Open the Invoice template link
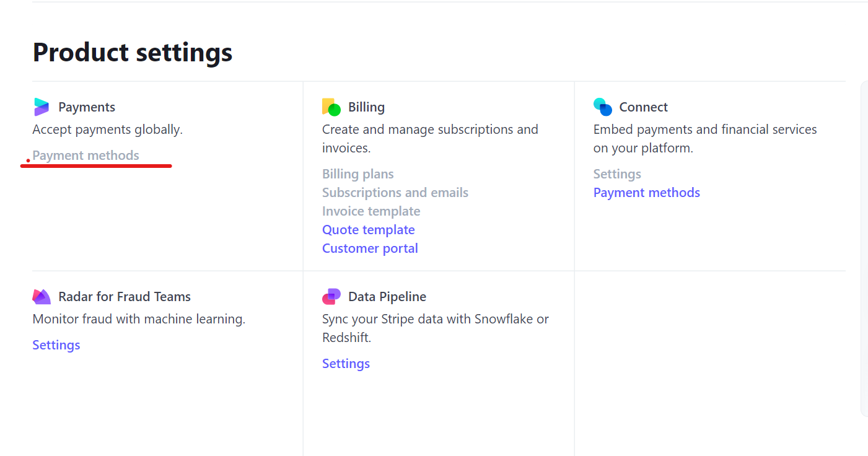The height and width of the screenshot is (456, 868). tap(370, 211)
